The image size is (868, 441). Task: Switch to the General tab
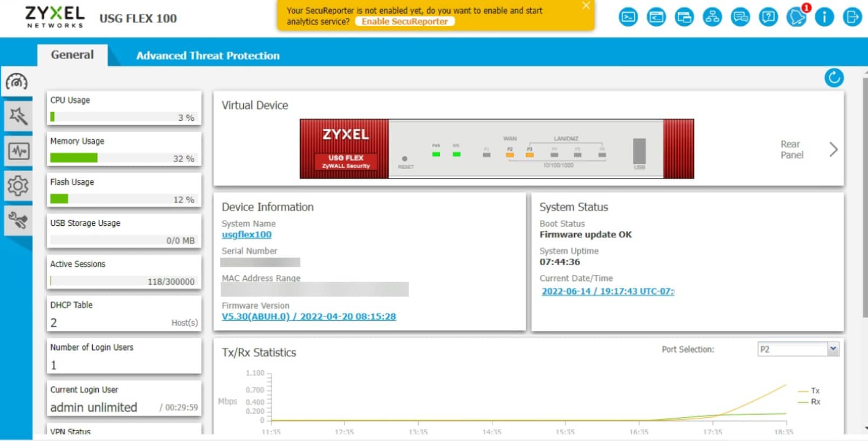72,54
